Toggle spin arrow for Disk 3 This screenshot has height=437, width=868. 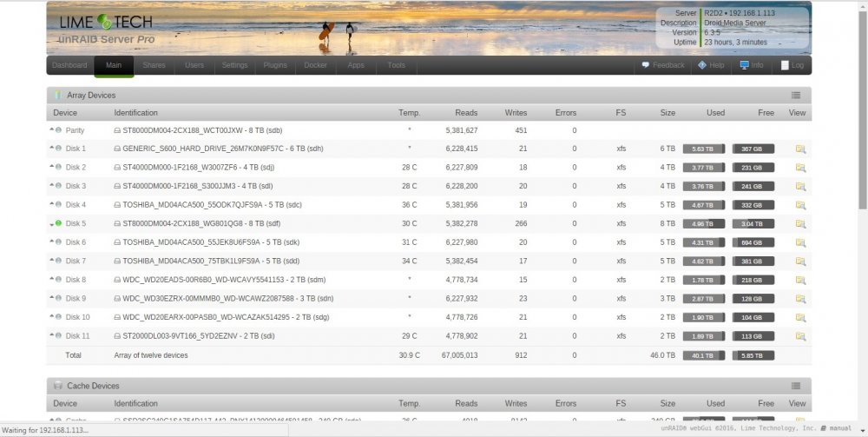click(x=51, y=185)
